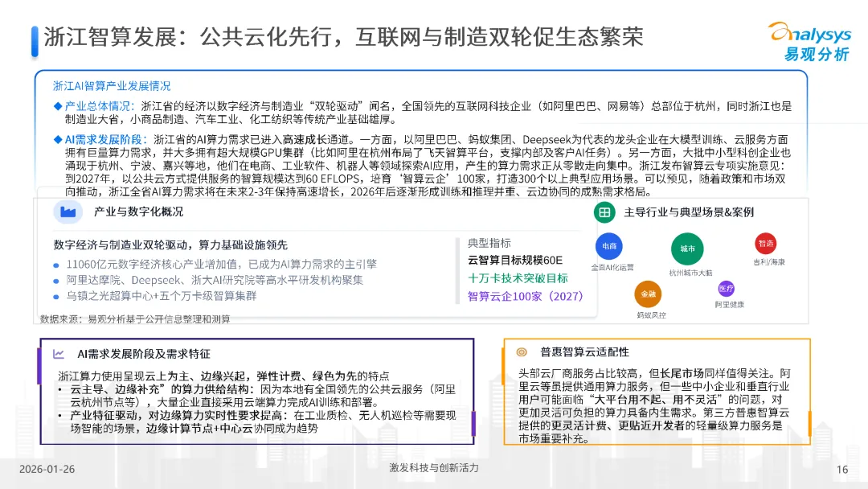
Task: Click the bullet 乌镇之光超算中心+五个万卡级智算集群
Action: 162,296
